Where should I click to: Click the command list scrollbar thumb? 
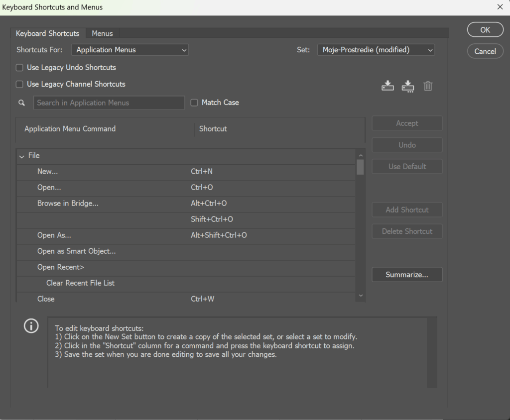pos(360,167)
